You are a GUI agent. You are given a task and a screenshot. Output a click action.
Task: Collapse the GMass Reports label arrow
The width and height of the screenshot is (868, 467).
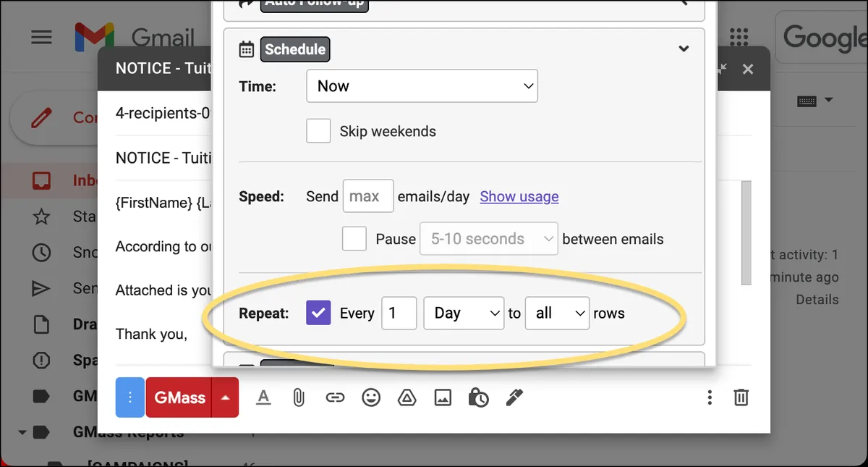click(22, 432)
